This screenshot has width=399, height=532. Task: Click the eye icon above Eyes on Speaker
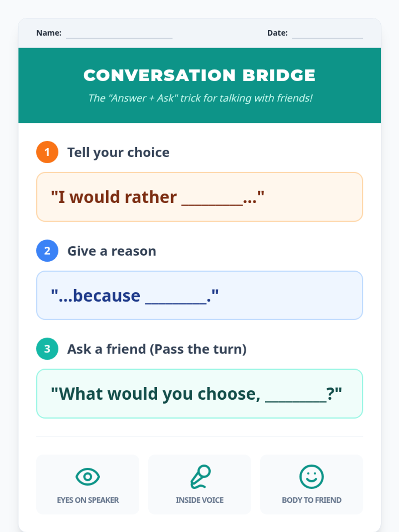[87, 476]
